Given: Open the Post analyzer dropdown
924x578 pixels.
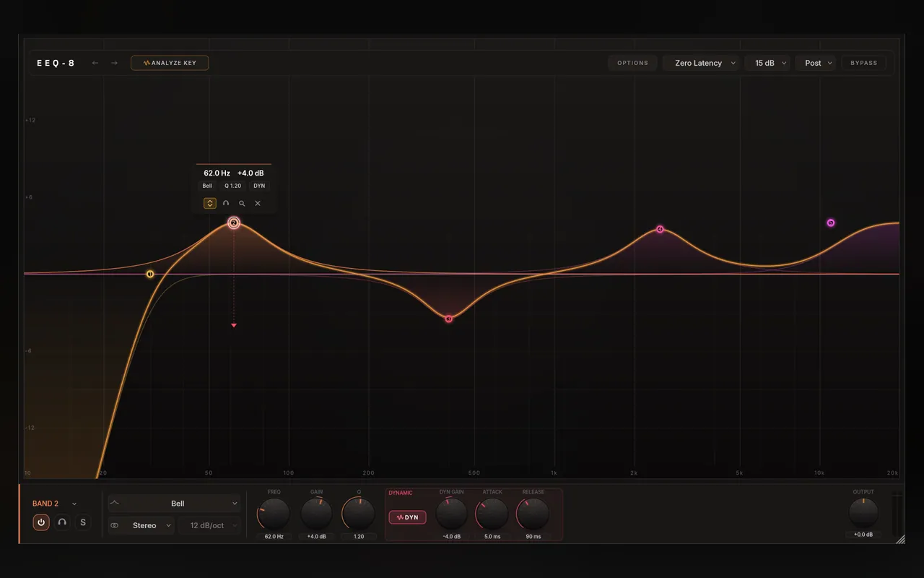Looking at the screenshot, I should [x=816, y=63].
